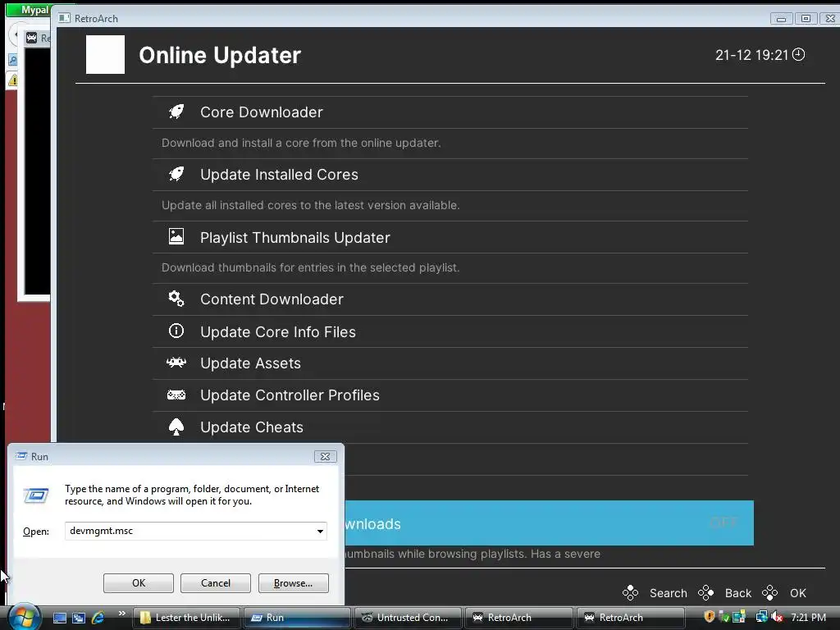Click the Back gamepad hint icon
840x630 pixels.
[x=705, y=592]
